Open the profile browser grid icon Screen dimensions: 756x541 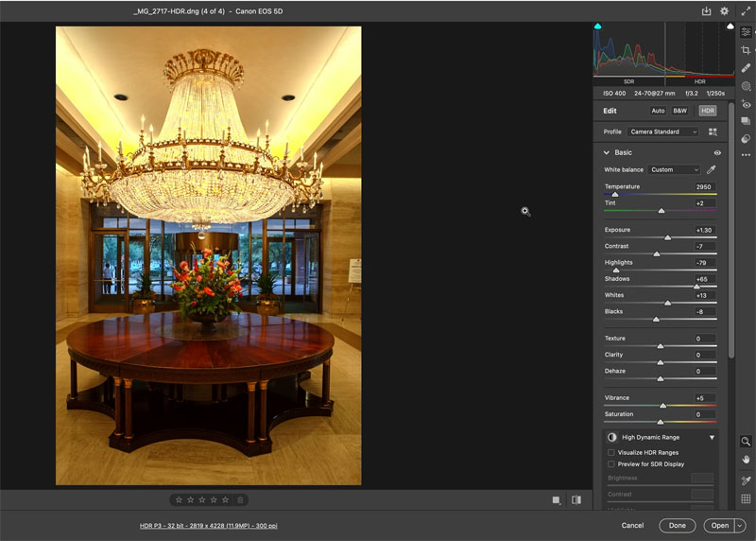tap(713, 131)
